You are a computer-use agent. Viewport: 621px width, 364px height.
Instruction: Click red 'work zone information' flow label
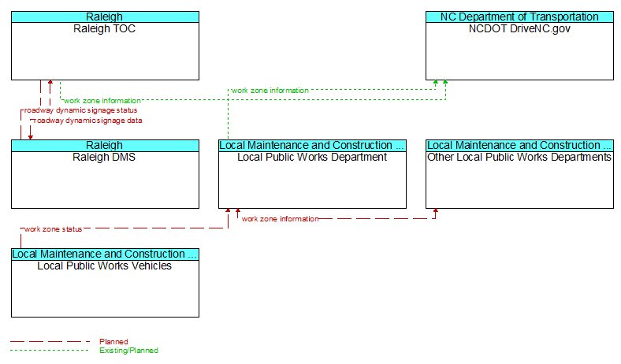tap(280, 219)
